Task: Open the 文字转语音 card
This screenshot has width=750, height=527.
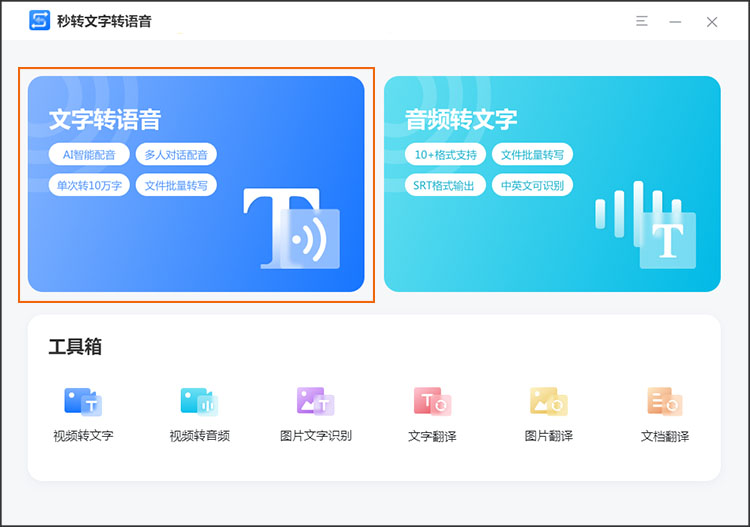Action: point(196,184)
